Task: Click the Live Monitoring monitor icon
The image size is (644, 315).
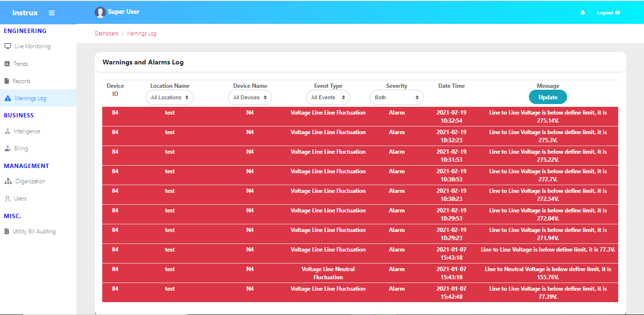Action: [x=8, y=46]
